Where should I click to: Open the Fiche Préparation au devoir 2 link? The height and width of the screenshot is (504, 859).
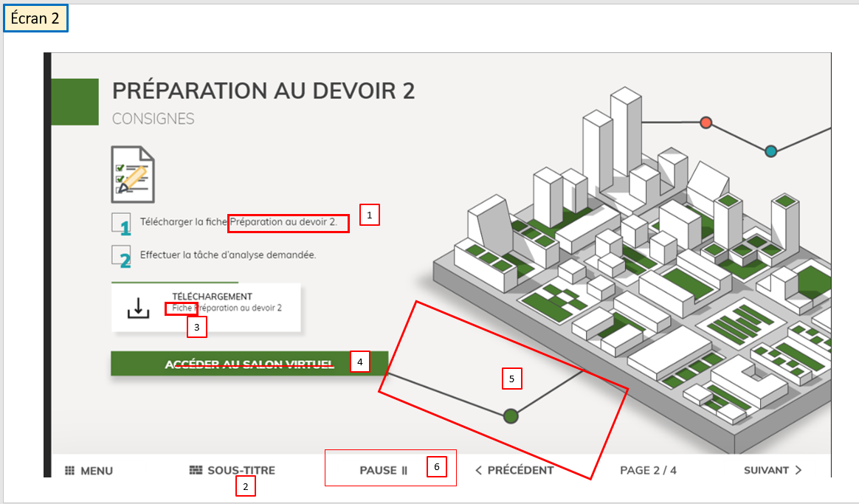pos(227,308)
